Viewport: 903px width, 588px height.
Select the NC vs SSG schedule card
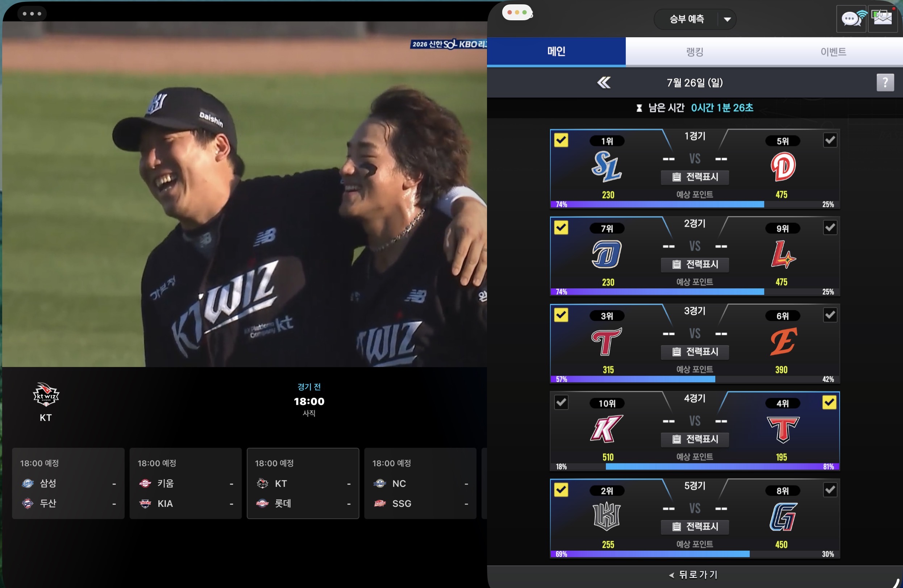click(420, 483)
